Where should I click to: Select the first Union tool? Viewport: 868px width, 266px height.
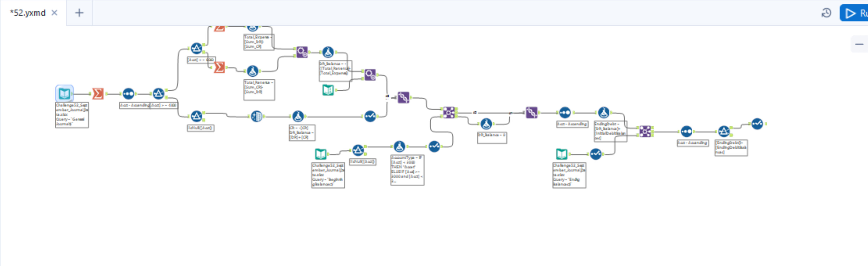pos(403,98)
